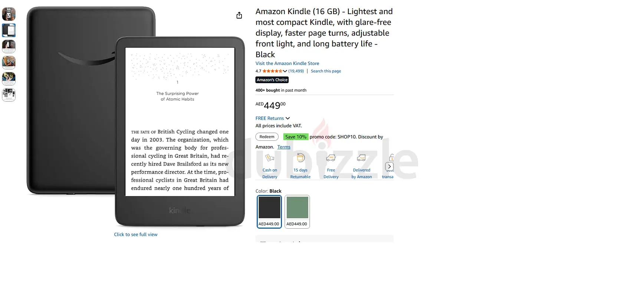
Task: Click the Free Delivery truck icon
Action: [331, 158]
